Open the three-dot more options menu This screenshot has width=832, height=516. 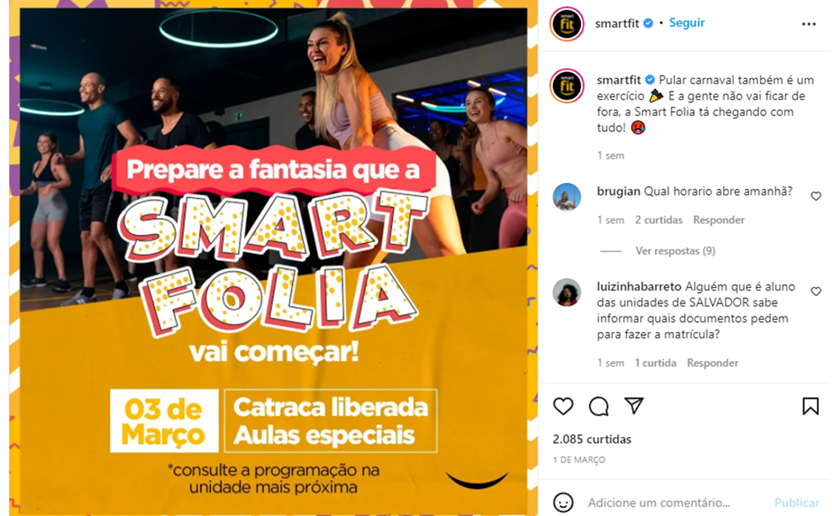point(809,24)
